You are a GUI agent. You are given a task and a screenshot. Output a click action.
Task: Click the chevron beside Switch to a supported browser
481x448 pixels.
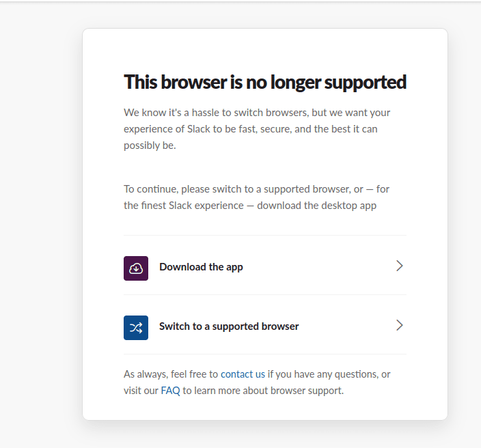[x=400, y=326]
